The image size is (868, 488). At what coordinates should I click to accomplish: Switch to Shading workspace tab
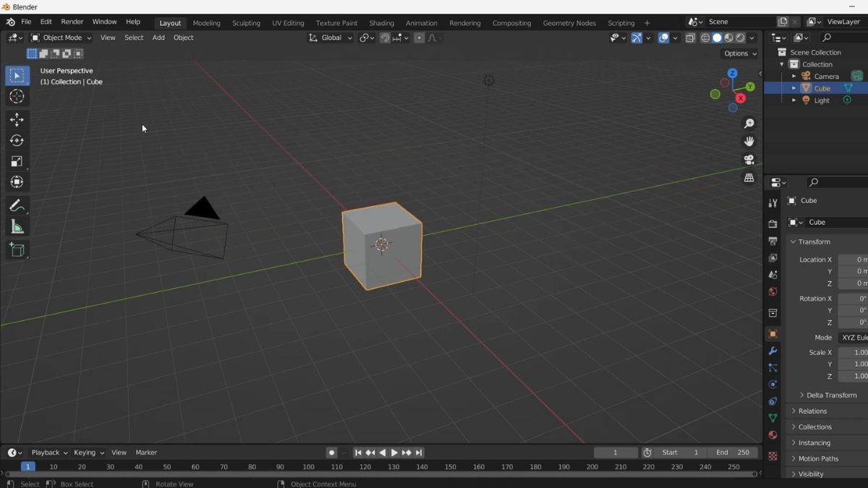coord(381,23)
